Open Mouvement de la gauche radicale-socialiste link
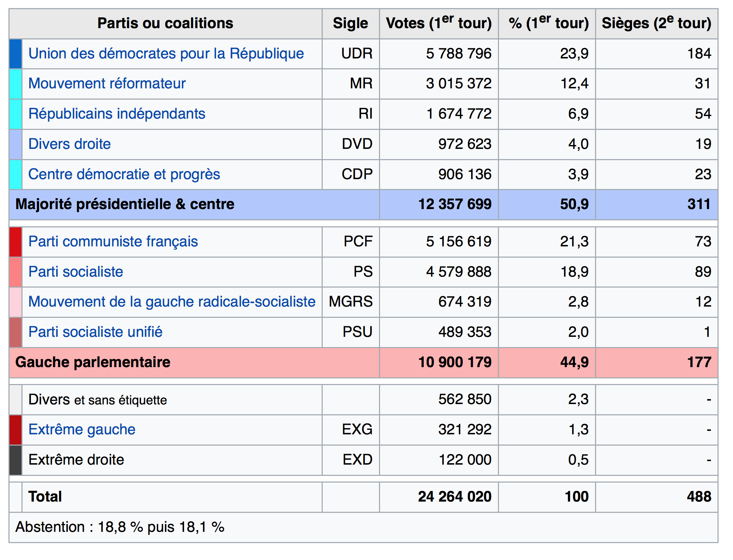This screenshot has width=733, height=560. [x=172, y=302]
